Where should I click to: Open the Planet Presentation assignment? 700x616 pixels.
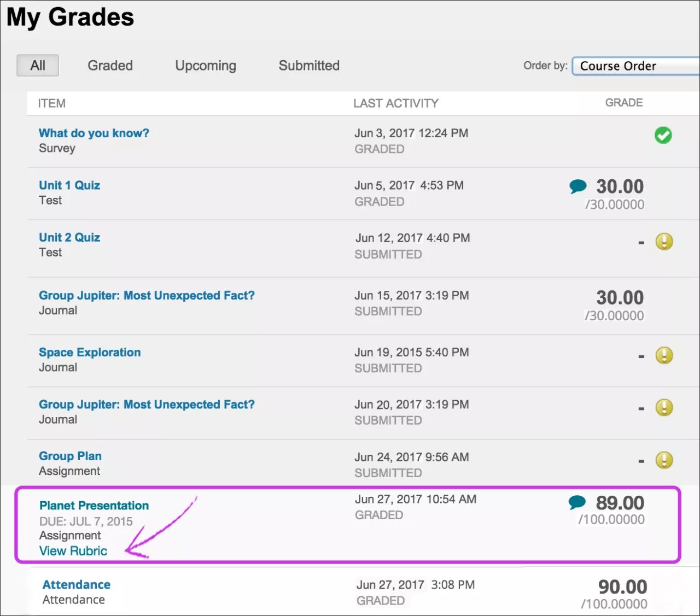(94, 506)
